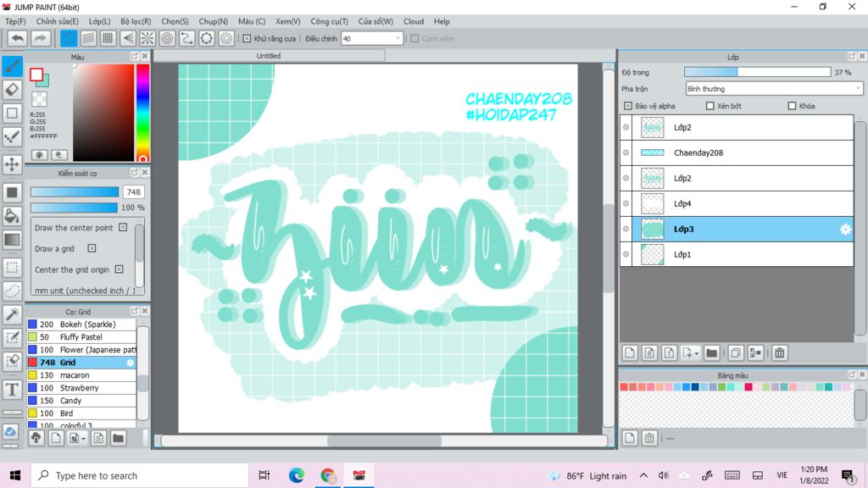Add new layer icon in layer panel
868x488 pixels.
point(630,353)
